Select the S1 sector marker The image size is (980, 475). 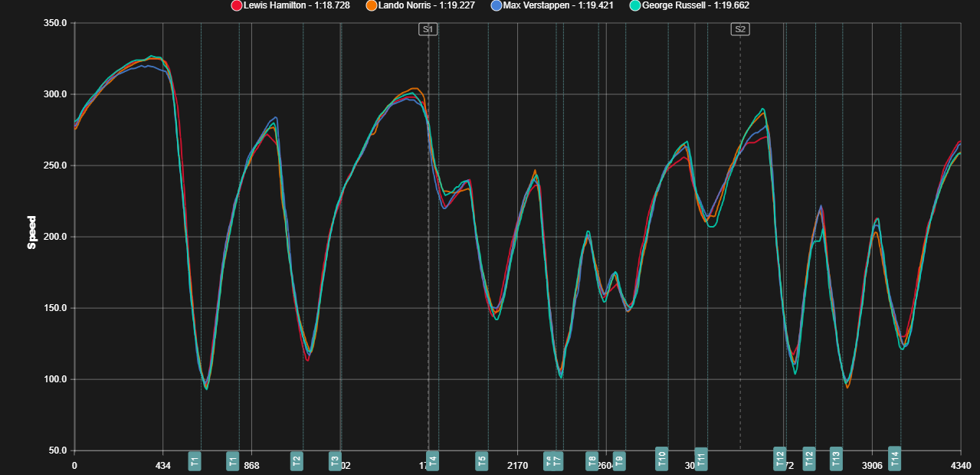(x=428, y=29)
